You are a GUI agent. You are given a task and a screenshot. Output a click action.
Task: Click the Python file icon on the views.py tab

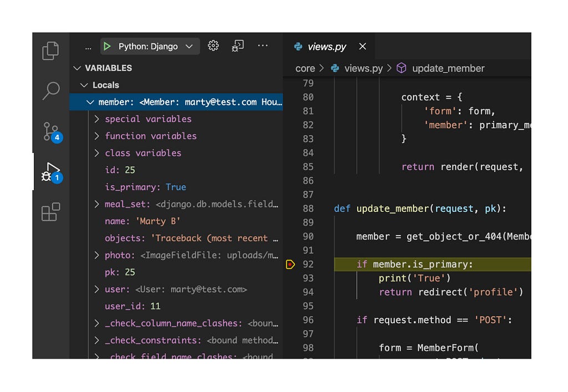point(298,47)
